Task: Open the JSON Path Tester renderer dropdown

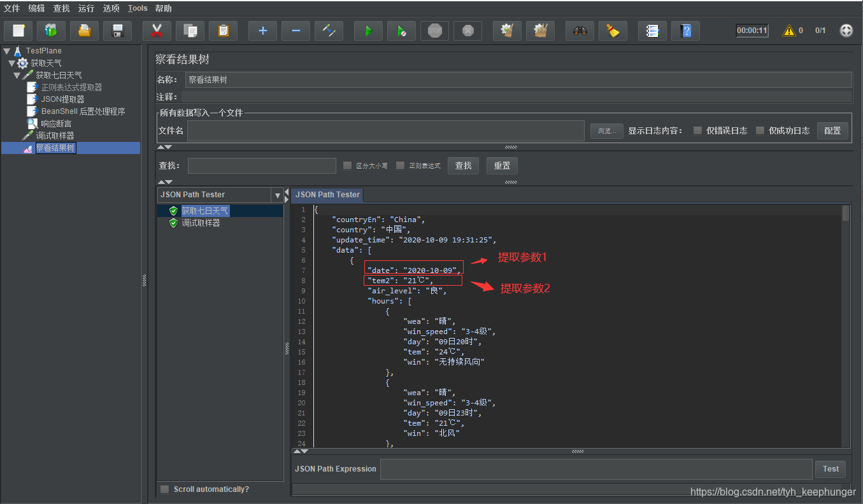Action: (x=277, y=195)
